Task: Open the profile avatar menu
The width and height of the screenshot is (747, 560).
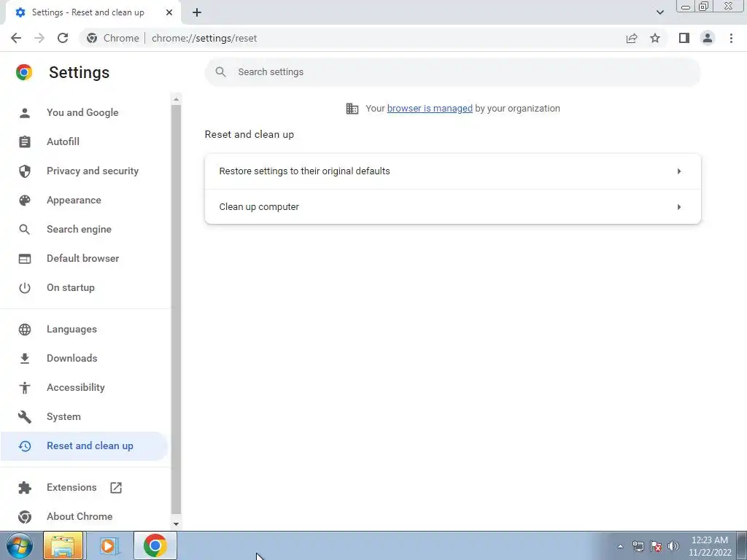Action: [x=708, y=38]
